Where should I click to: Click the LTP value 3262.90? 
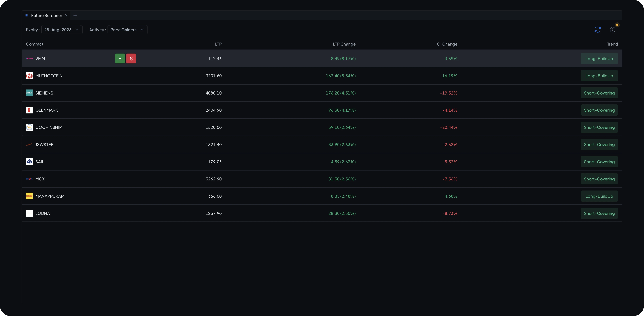[x=214, y=179]
